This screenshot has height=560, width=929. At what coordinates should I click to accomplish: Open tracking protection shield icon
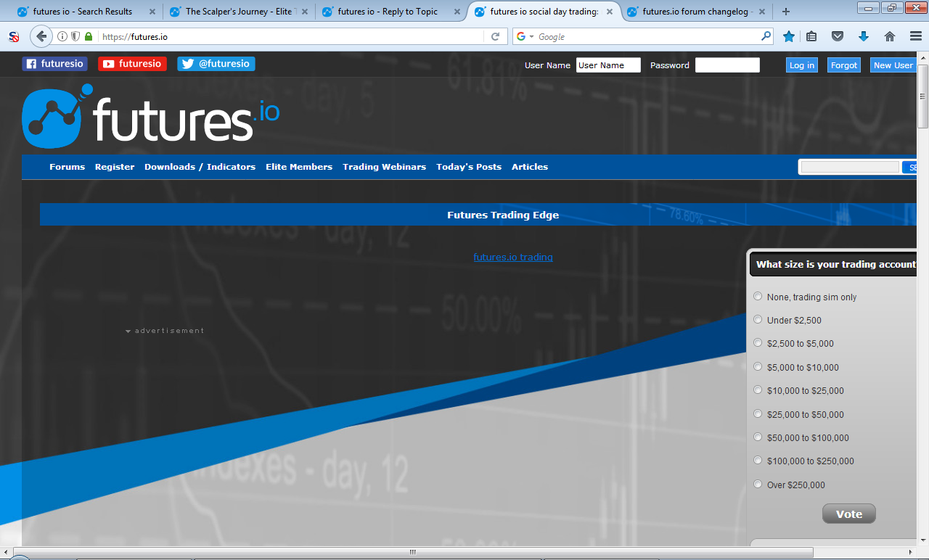coord(75,36)
